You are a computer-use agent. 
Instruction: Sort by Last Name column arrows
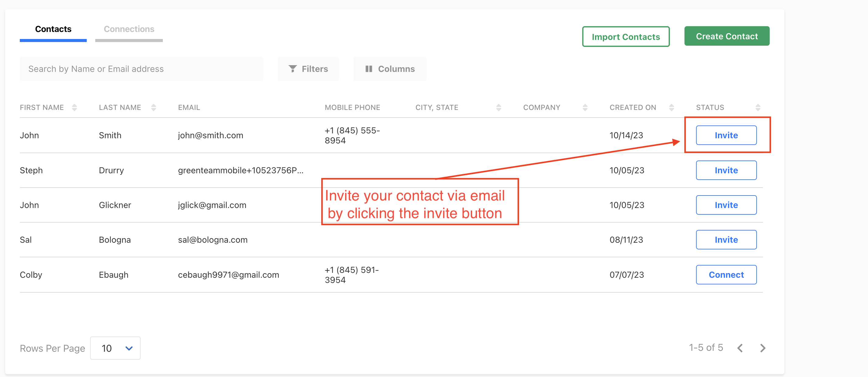click(x=154, y=107)
